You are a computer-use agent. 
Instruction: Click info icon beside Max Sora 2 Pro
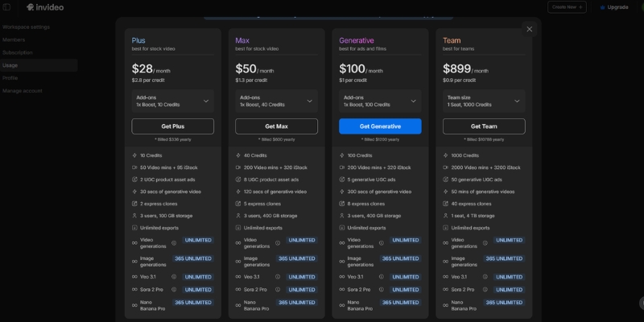[278, 290]
